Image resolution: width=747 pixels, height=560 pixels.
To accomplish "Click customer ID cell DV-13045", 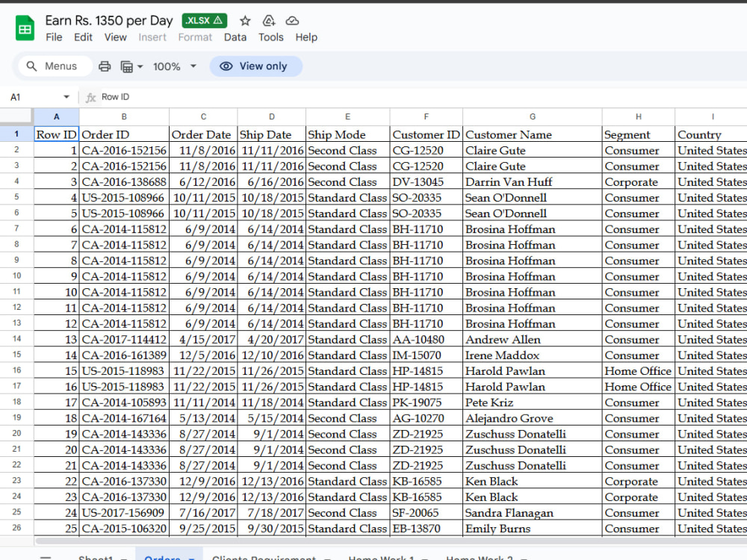I will [426, 182].
